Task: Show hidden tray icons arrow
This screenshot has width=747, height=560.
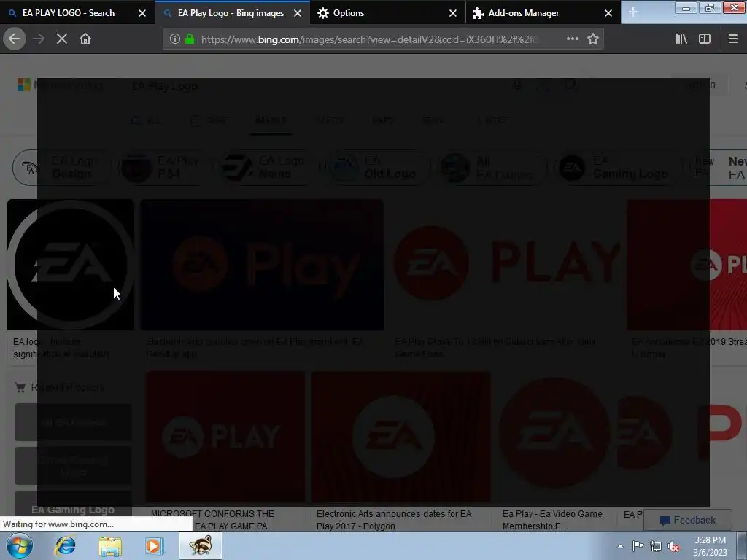Action: (x=620, y=546)
